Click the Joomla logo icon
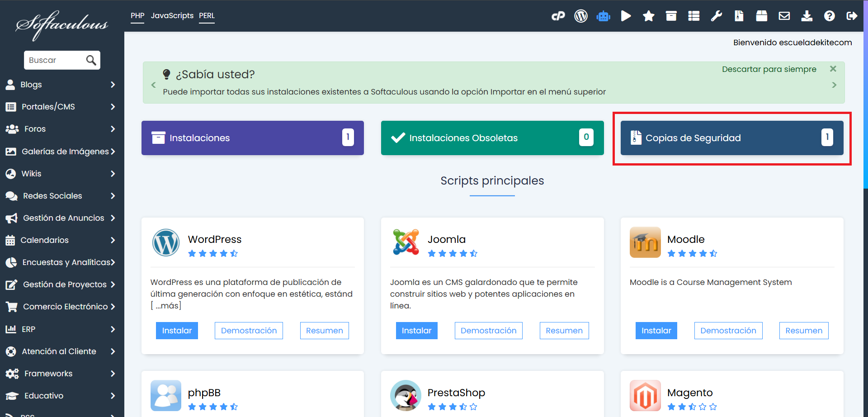Screen dimensions: 868x417 (x=406, y=242)
